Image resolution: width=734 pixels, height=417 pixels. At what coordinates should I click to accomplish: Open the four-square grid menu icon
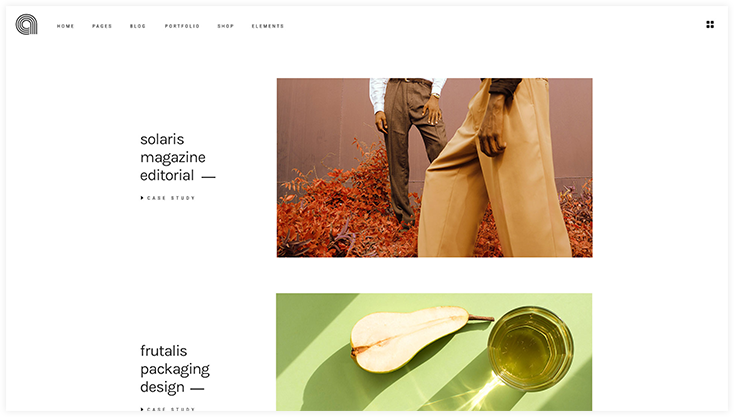point(710,25)
